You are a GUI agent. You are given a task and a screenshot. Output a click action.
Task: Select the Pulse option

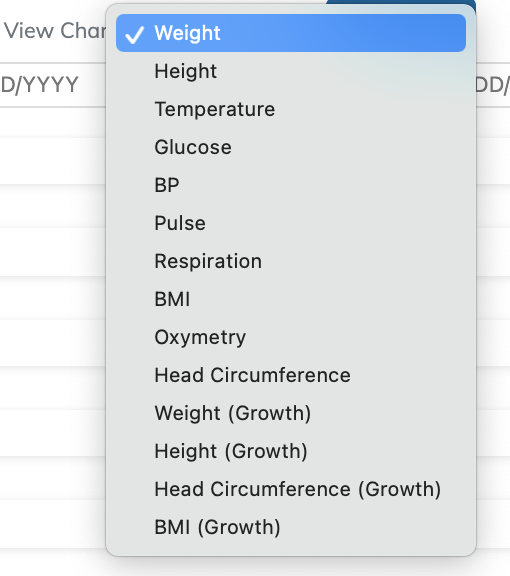click(x=291, y=223)
